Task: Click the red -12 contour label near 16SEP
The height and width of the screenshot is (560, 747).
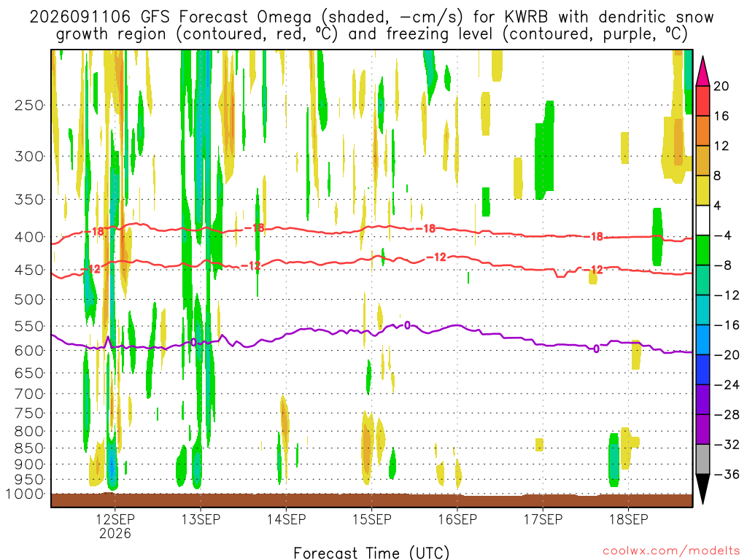Action: [436, 257]
